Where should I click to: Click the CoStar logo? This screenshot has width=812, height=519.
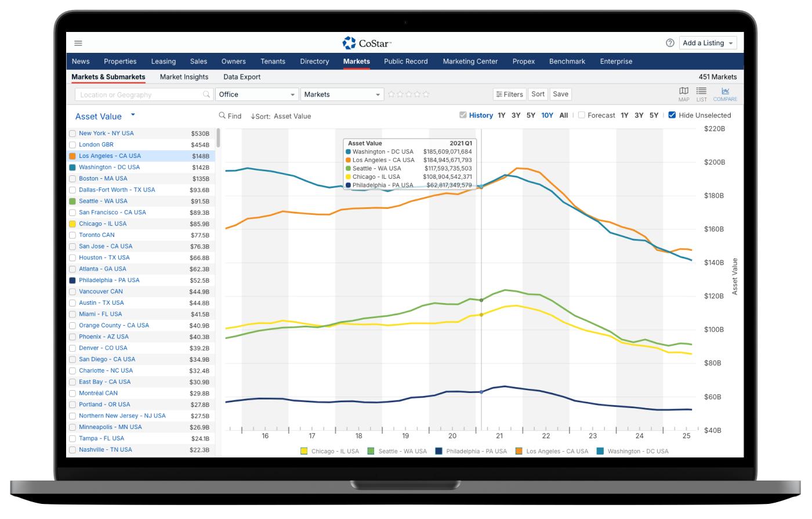367,43
